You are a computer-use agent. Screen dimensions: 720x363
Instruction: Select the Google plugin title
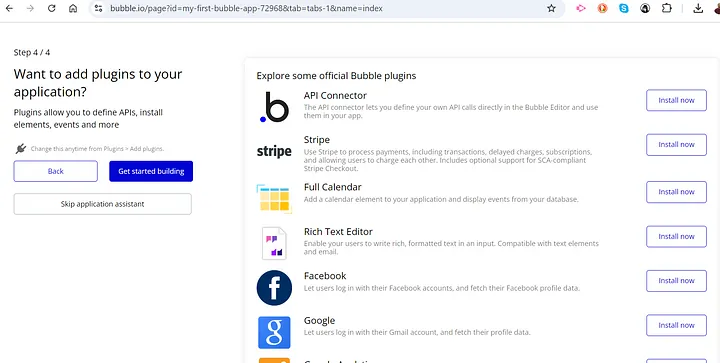(x=320, y=320)
